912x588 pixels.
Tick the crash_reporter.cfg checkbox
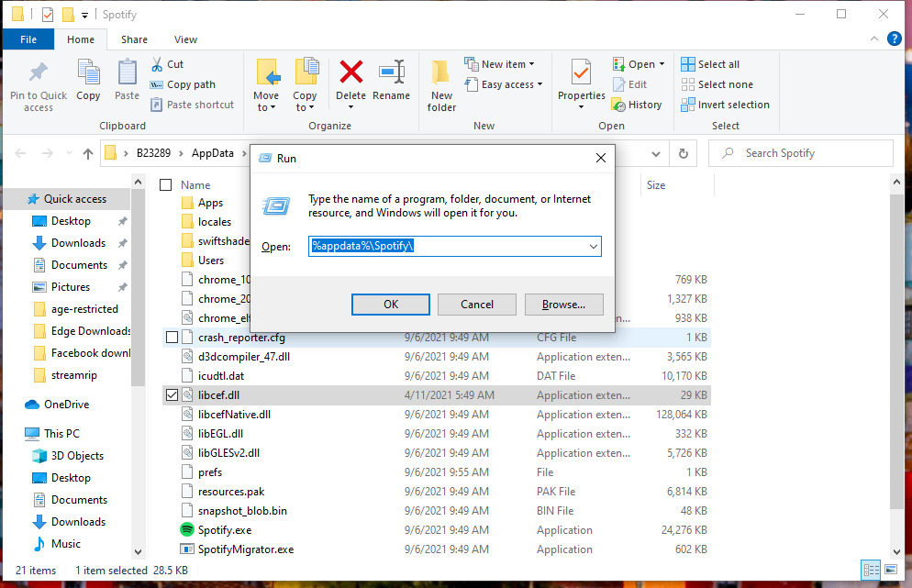coord(172,338)
